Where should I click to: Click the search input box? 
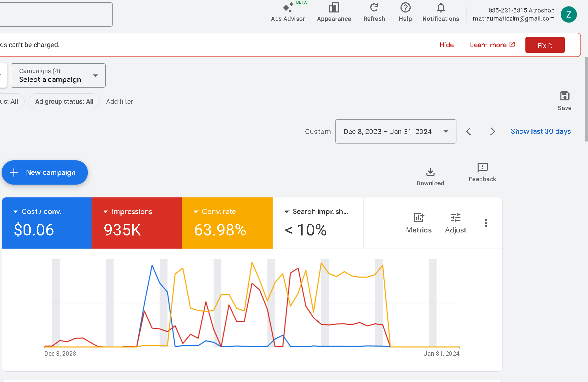(56, 14)
